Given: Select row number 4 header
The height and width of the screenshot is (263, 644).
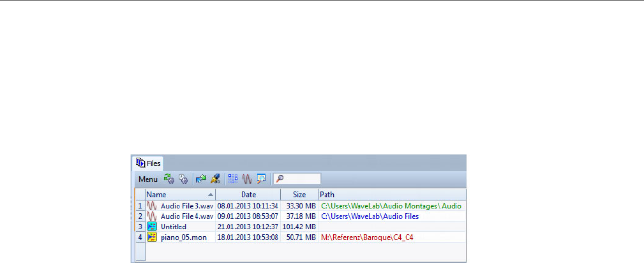Looking at the screenshot, I should [140, 237].
